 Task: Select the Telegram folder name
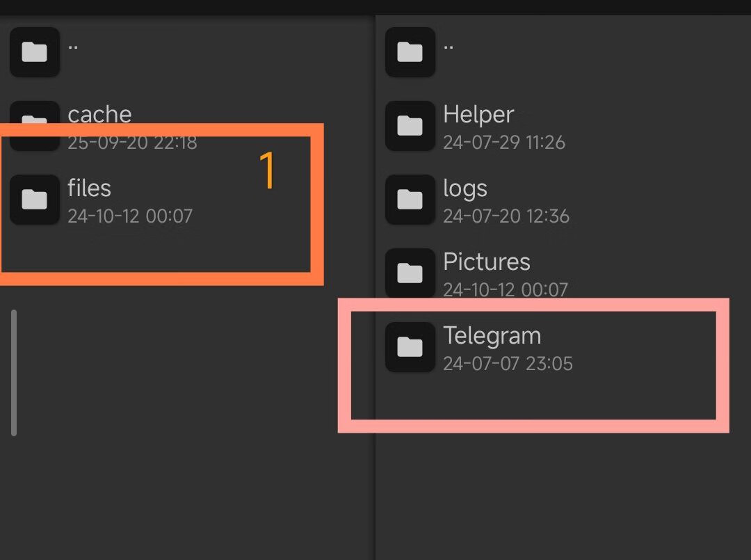tap(492, 336)
